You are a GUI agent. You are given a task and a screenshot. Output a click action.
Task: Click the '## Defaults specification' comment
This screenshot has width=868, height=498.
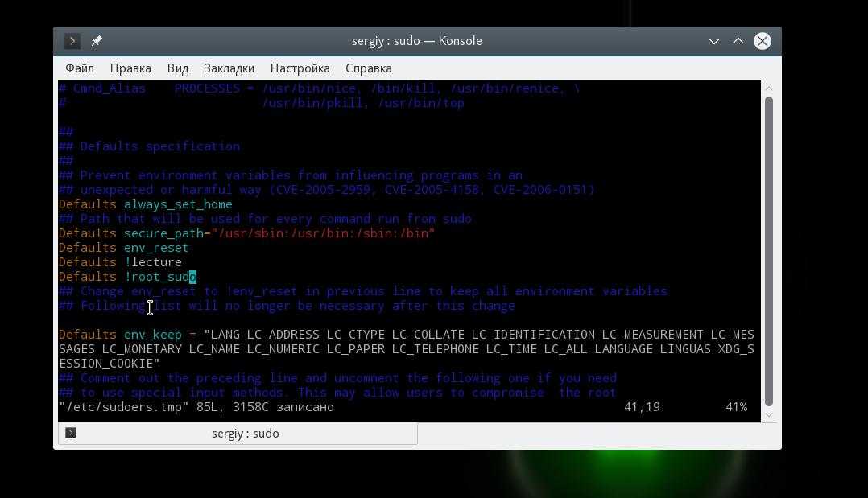[150, 146]
